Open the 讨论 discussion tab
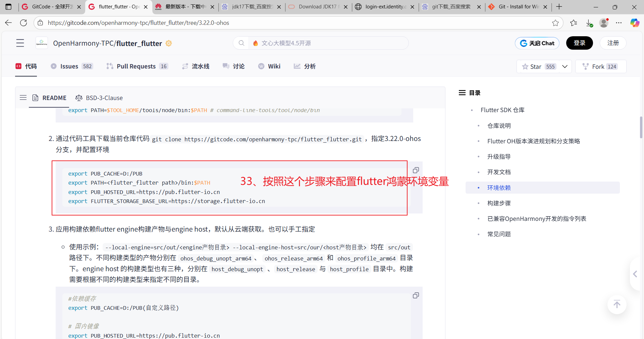This screenshot has width=644, height=339. (234, 66)
